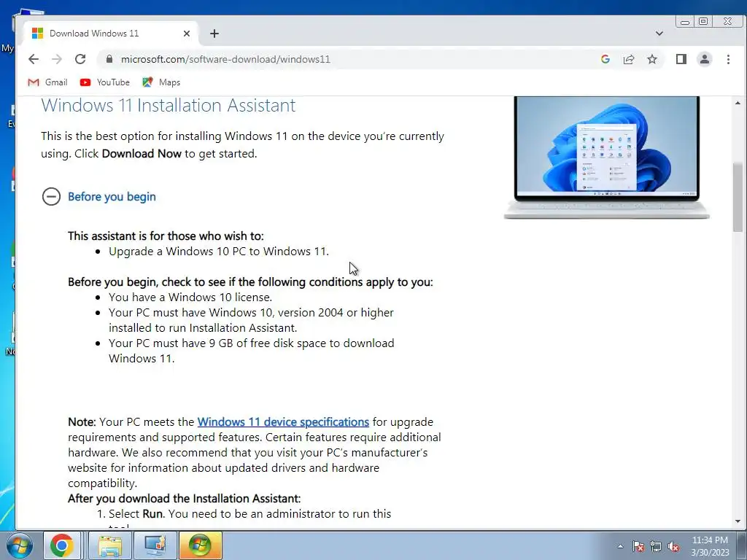Show hidden tray icons arrow
The width and height of the screenshot is (747, 560).
[x=620, y=546]
